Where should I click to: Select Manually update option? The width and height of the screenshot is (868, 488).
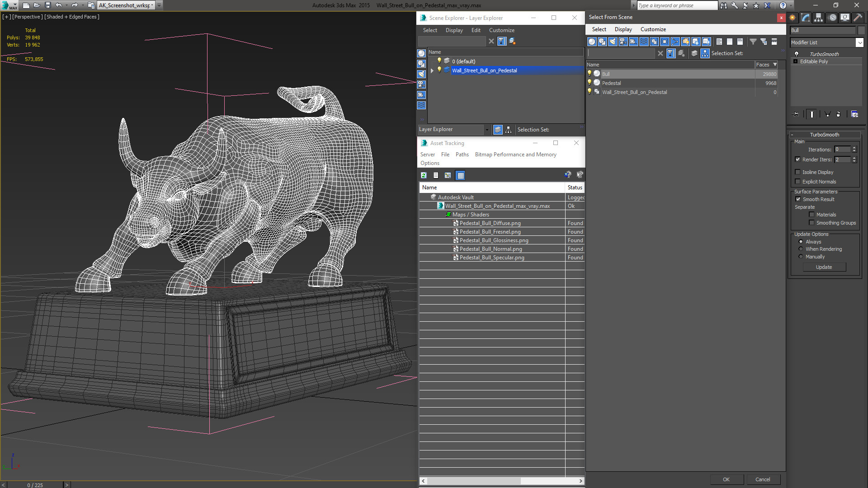(801, 257)
